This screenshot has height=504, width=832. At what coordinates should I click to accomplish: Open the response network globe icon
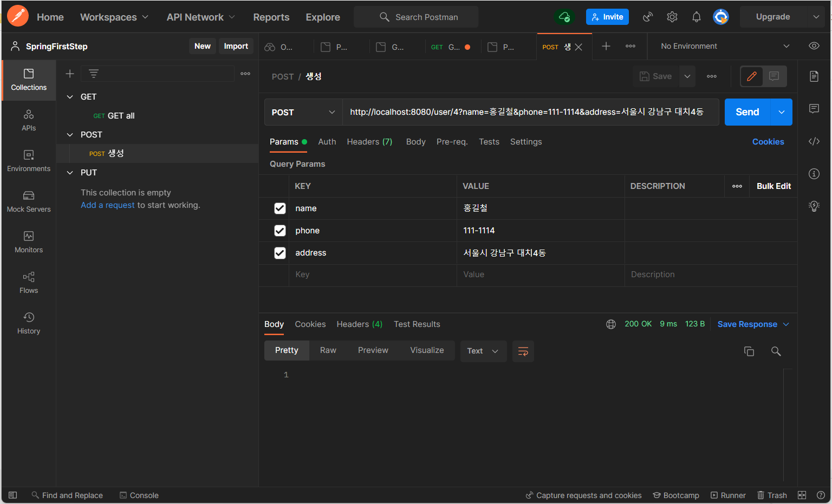pyautogui.click(x=611, y=324)
